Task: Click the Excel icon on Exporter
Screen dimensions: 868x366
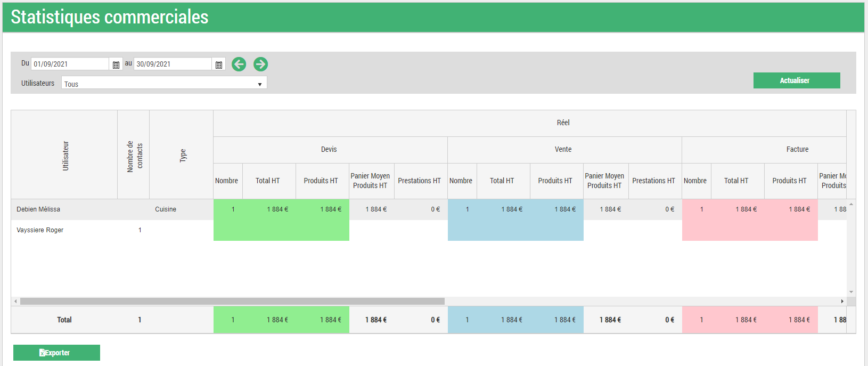Action: [42, 353]
